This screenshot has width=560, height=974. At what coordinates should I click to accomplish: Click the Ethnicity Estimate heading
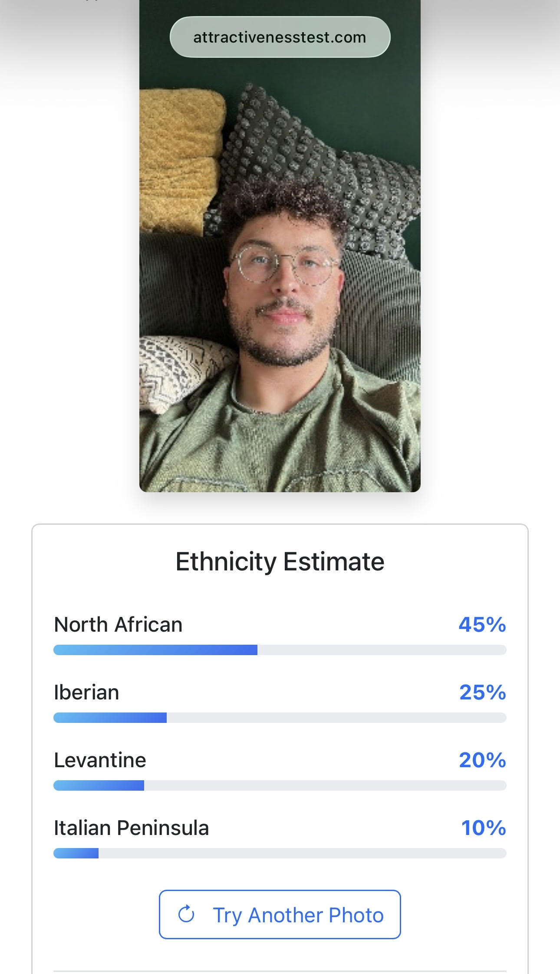[x=280, y=561]
